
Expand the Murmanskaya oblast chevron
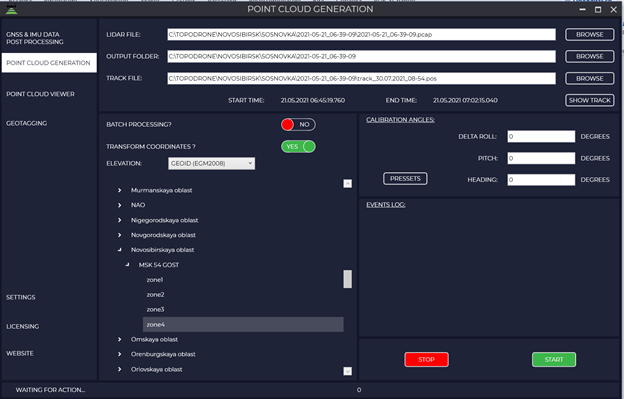[x=119, y=190]
